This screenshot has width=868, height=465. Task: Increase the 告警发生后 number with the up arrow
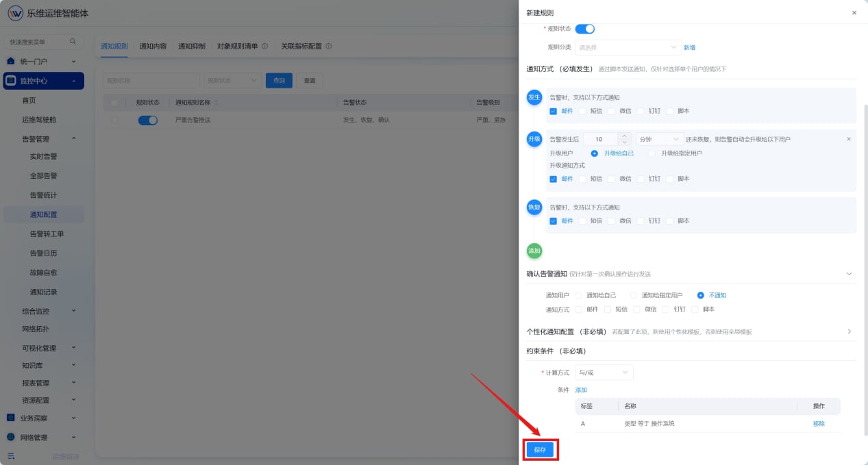[x=623, y=136]
